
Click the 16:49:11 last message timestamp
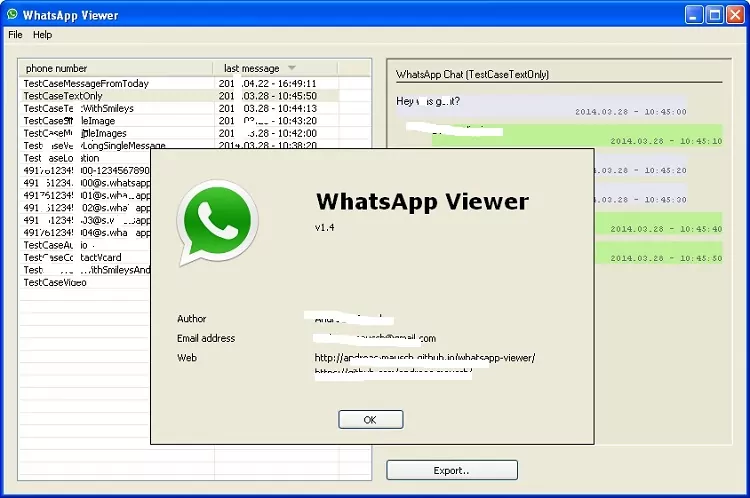point(267,83)
